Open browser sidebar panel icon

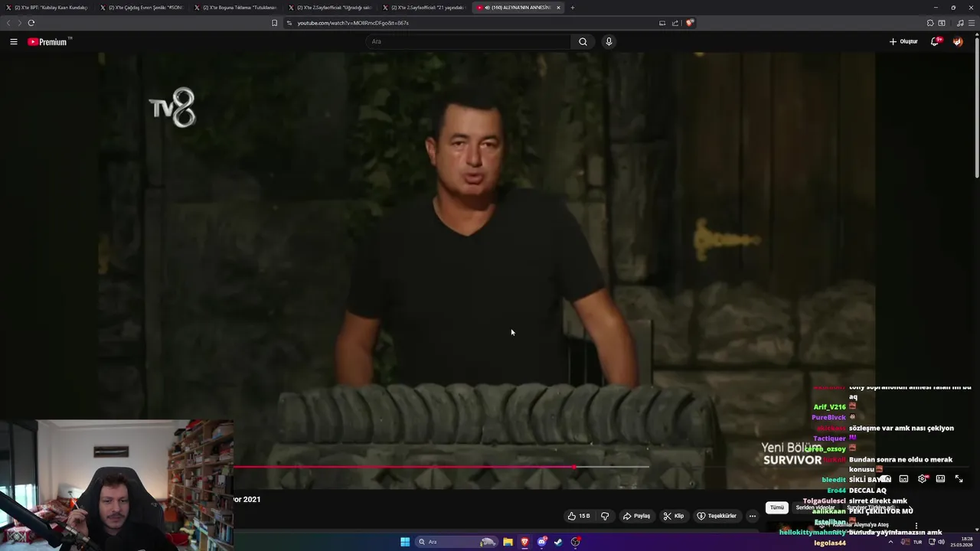(942, 23)
